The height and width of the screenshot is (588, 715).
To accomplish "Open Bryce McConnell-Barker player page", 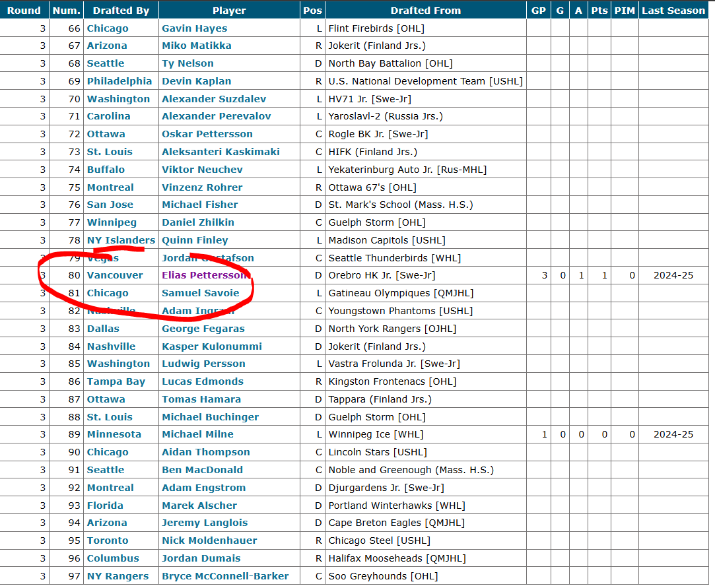I will [x=225, y=576].
